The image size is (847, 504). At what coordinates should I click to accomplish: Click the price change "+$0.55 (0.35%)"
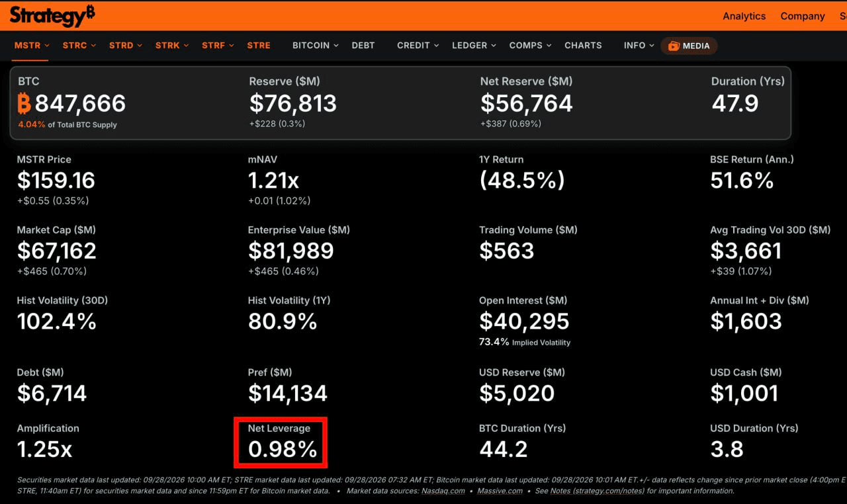coord(53,200)
